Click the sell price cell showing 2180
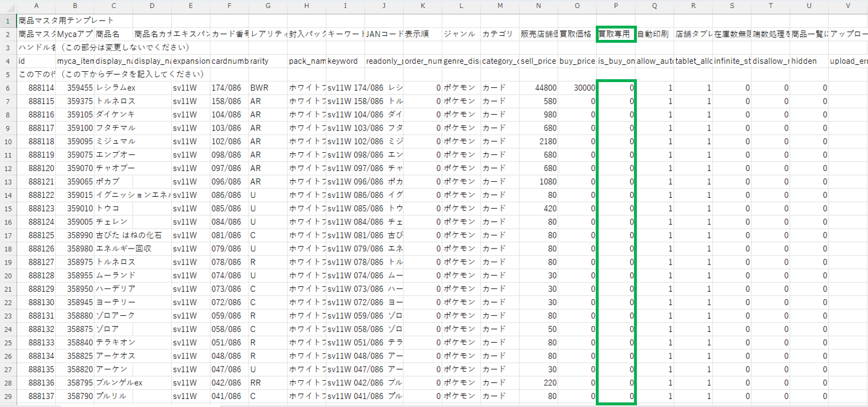This screenshot has width=868, height=407. point(538,141)
